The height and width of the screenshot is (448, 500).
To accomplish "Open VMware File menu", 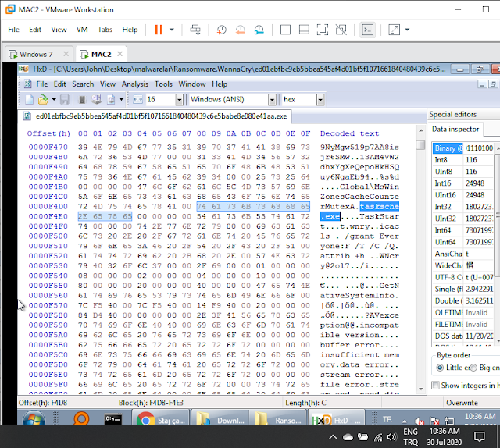I will point(13,30).
